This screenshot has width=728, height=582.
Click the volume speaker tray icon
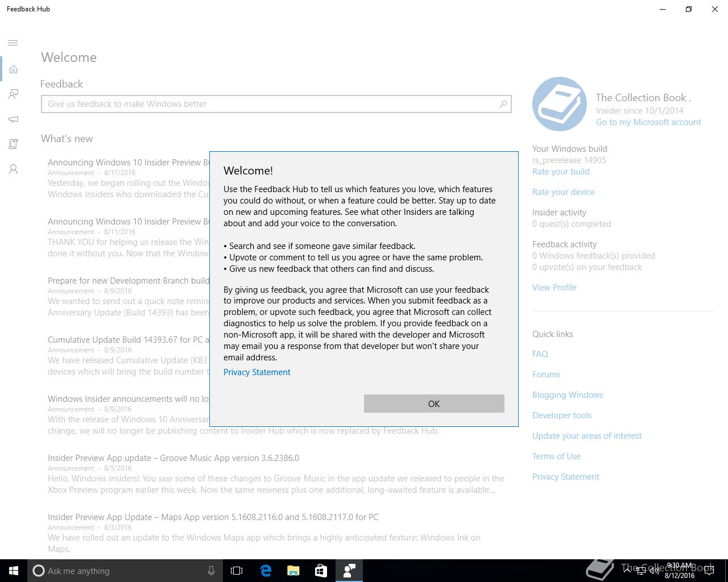click(x=655, y=571)
